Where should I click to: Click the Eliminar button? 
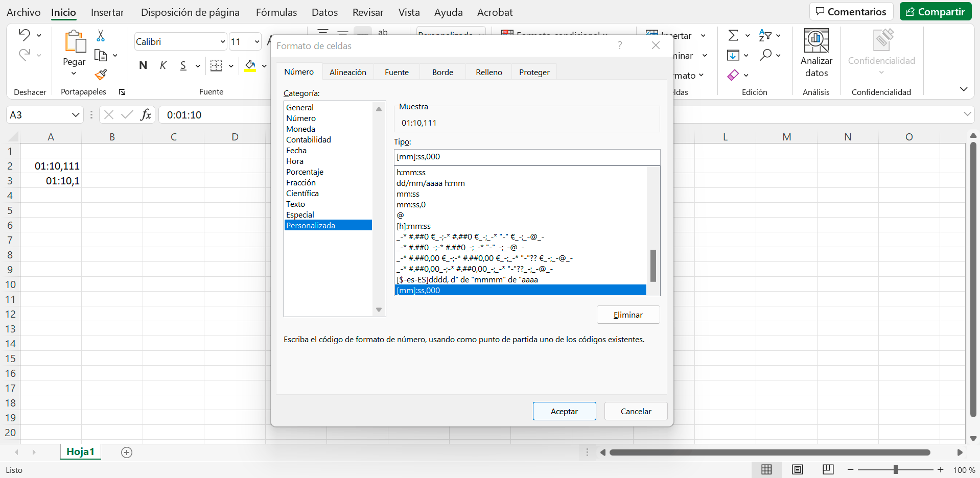(628, 315)
